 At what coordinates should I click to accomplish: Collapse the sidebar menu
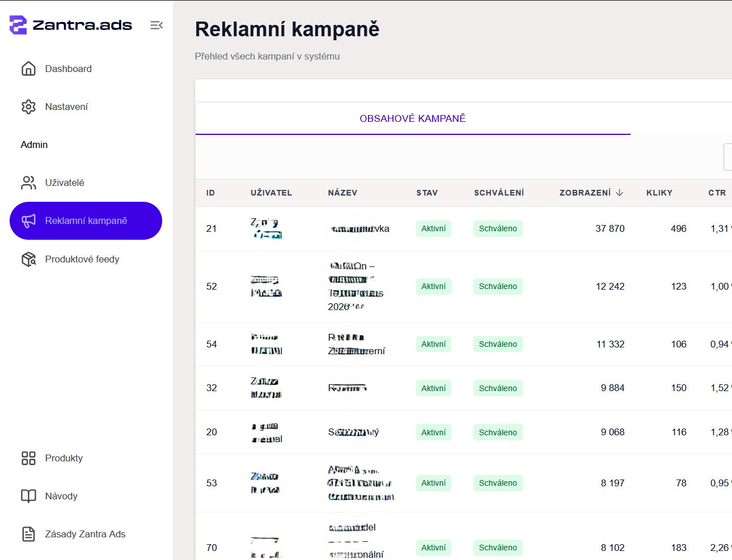[156, 25]
